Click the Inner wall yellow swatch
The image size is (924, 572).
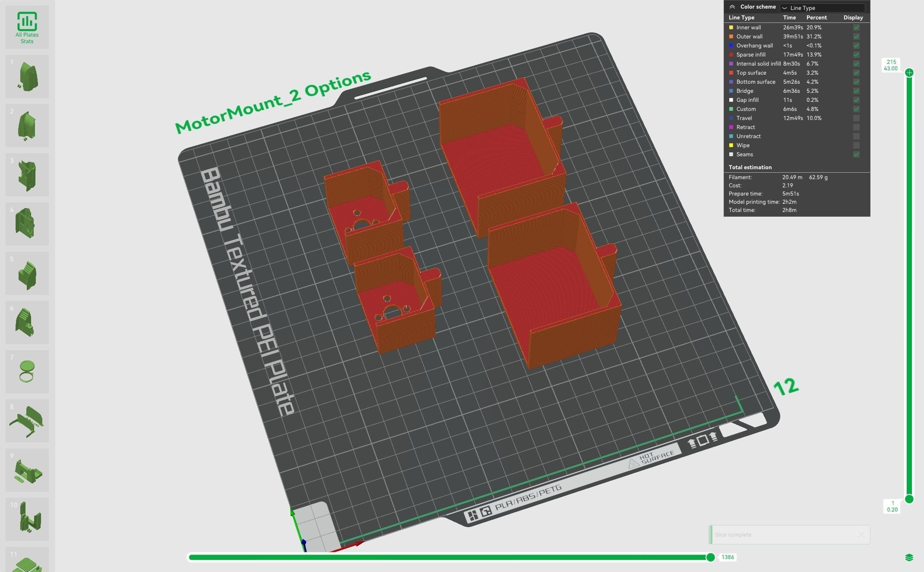coord(731,28)
